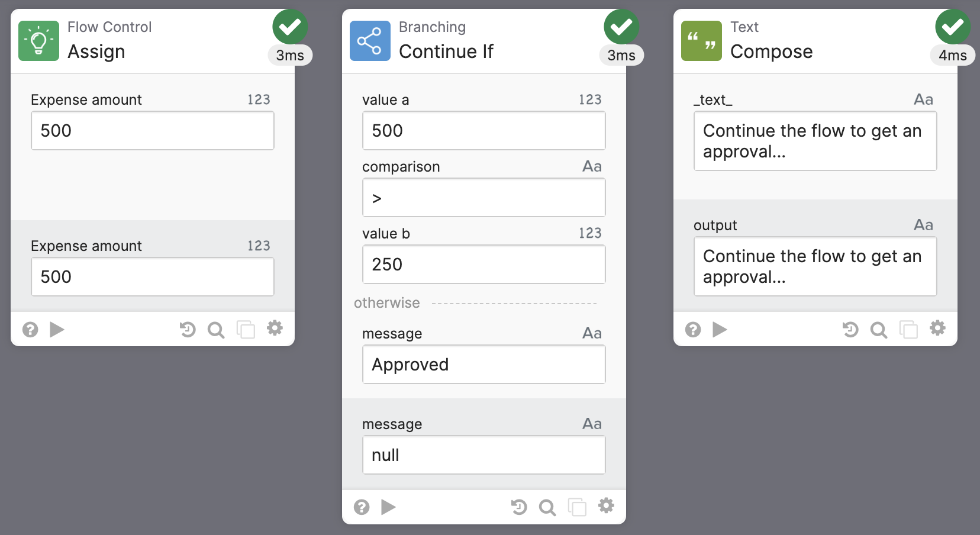
Task: Open help on the Assign card
Action: tap(30, 330)
